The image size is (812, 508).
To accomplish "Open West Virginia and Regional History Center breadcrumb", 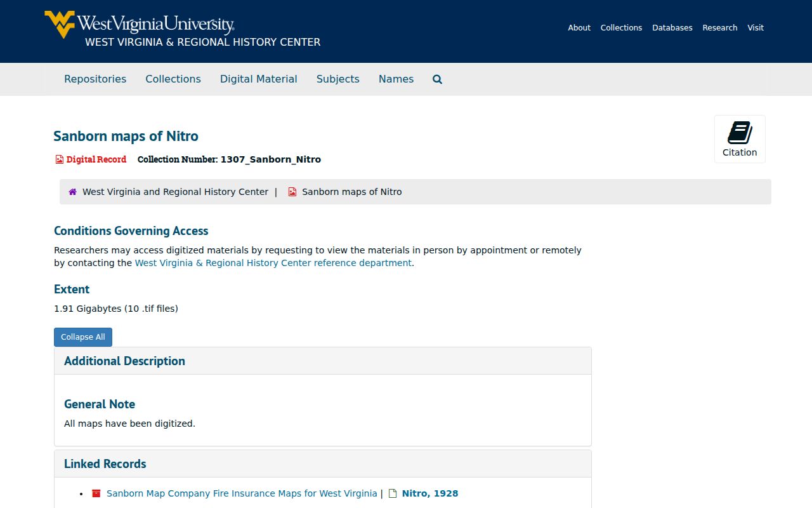I will (175, 192).
